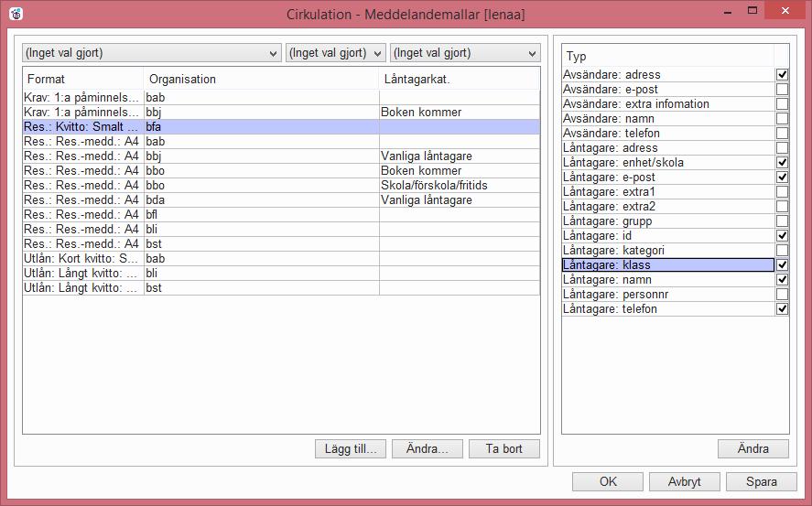Uncheck the Låntagare: id checkbox
812x506 pixels.
(782, 236)
